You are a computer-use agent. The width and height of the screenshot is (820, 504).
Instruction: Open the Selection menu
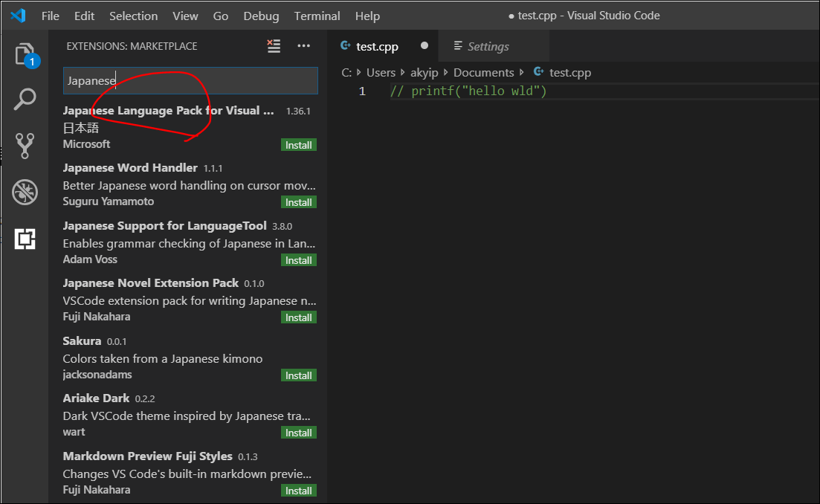click(133, 16)
